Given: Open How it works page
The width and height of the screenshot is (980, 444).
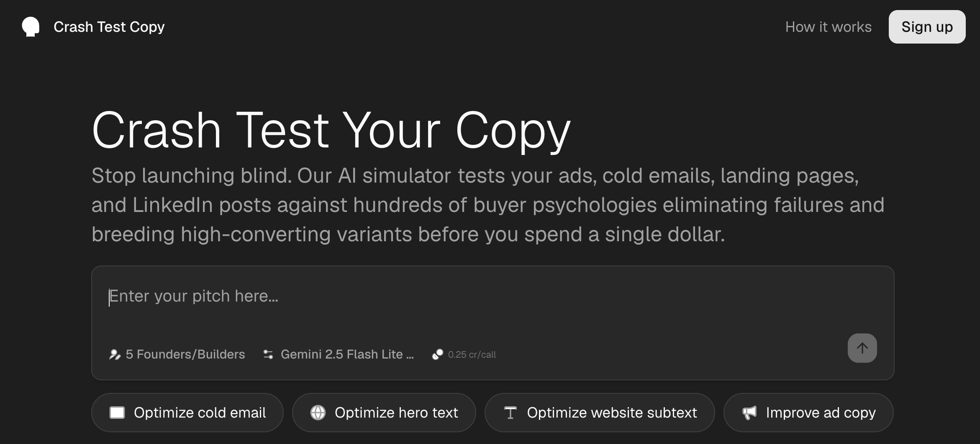Looking at the screenshot, I should 828,27.
